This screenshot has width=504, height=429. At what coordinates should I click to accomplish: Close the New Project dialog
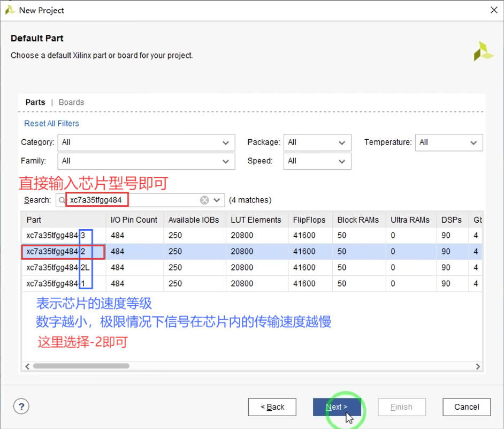pos(494,10)
